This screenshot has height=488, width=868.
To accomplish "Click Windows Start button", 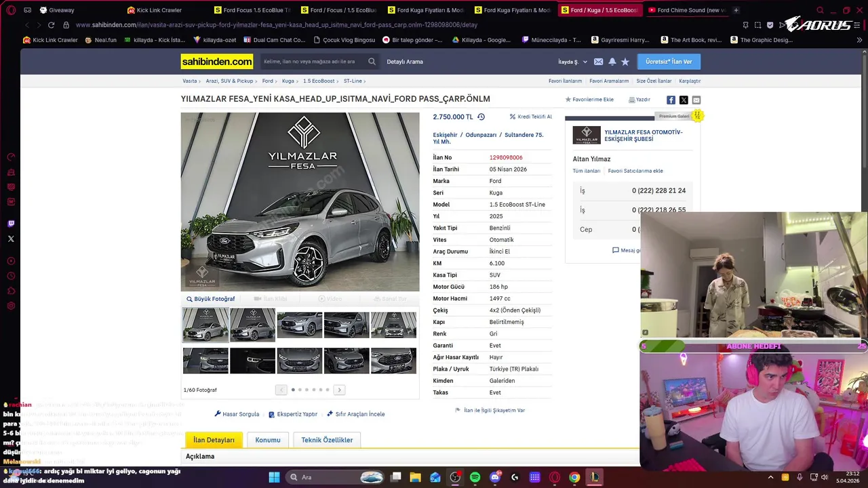I will (x=274, y=477).
